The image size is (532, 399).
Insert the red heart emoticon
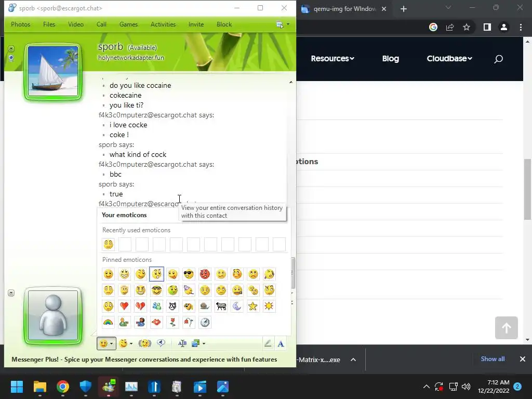coord(124,306)
